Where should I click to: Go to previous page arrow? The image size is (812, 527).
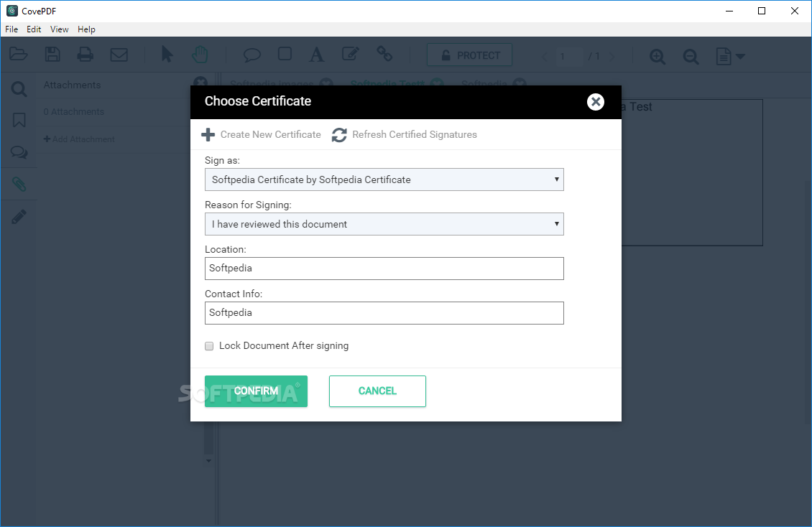(544, 57)
